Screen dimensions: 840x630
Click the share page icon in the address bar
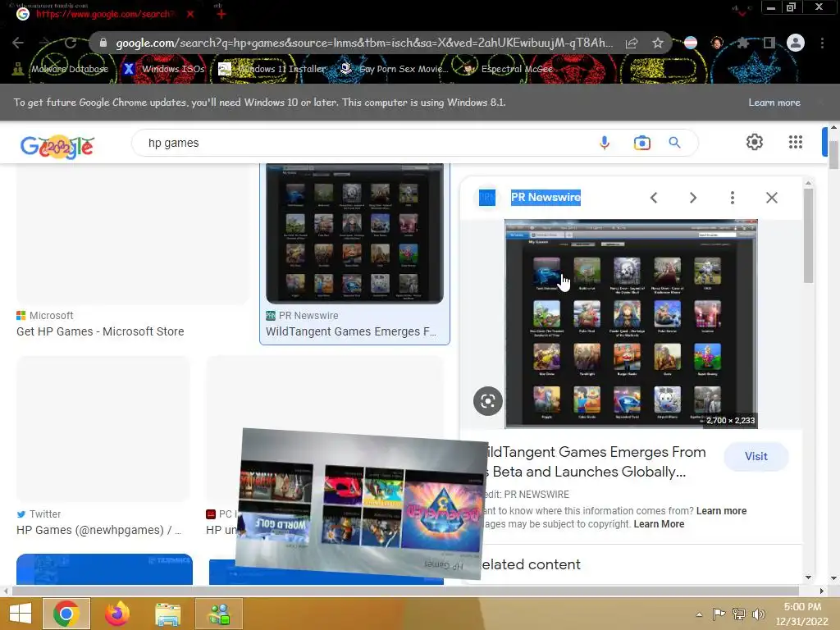632,43
